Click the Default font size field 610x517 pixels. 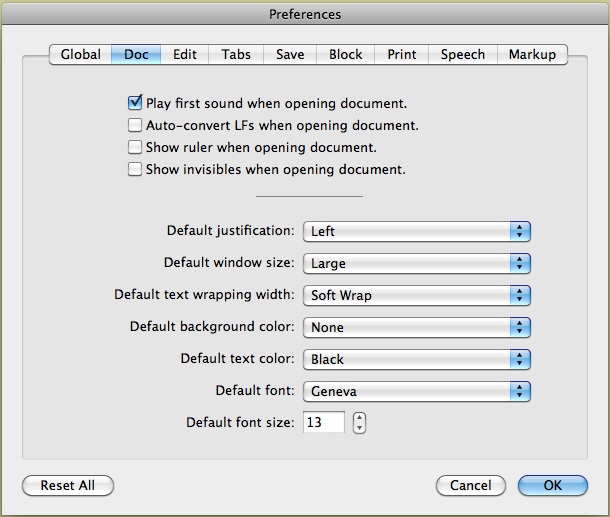(x=323, y=423)
